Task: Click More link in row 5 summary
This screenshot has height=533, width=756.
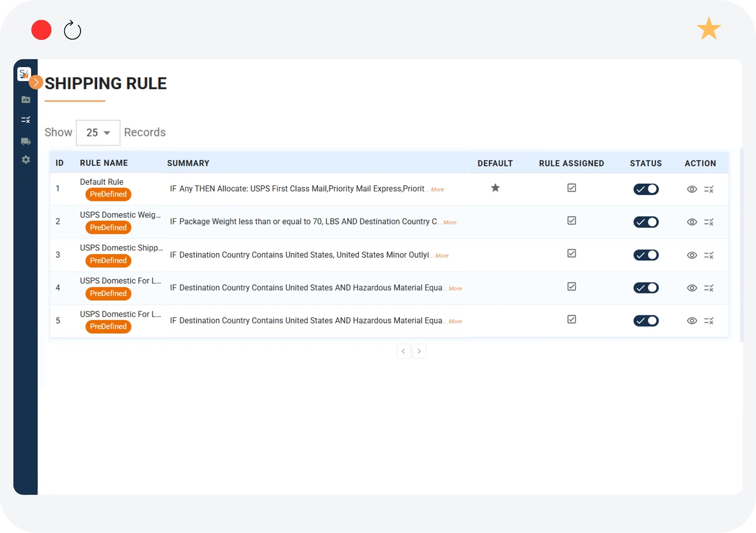Action: (455, 322)
